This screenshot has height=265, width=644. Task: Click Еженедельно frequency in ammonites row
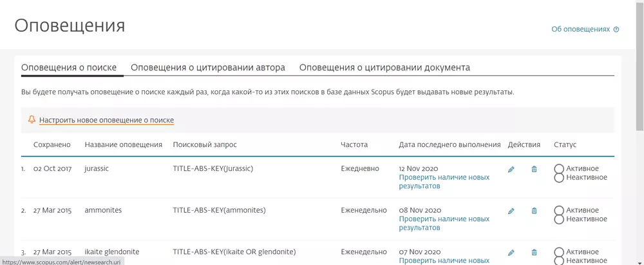click(363, 210)
